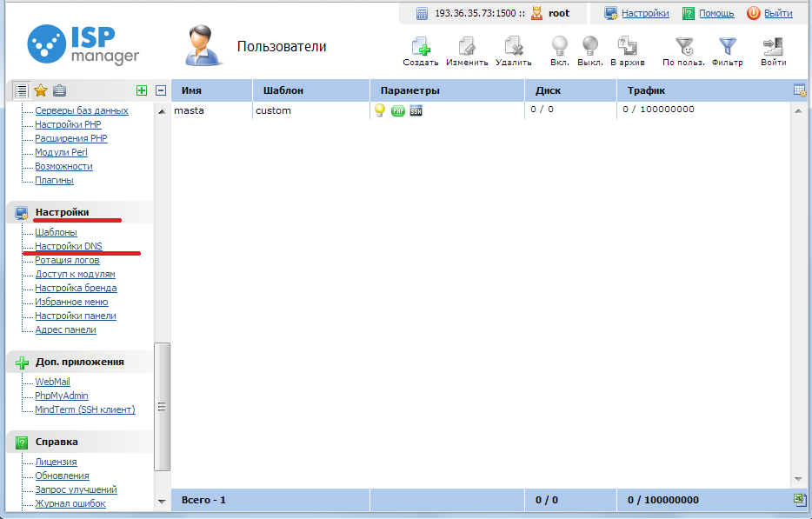Open the PhpMyAdmin link
The image size is (812, 519).
62,396
